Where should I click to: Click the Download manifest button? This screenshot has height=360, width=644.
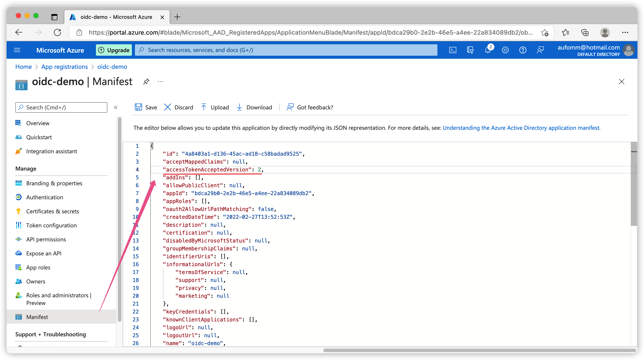pyautogui.click(x=254, y=107)
